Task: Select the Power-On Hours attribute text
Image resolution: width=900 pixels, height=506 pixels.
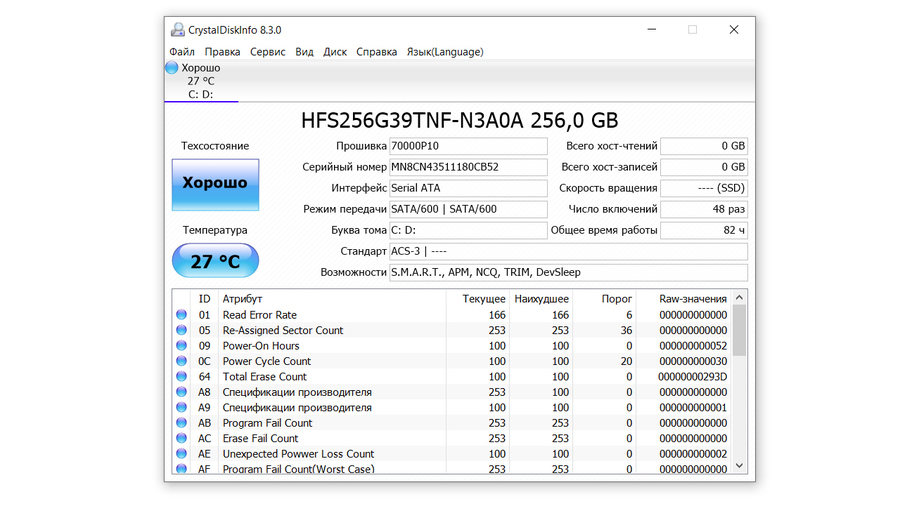Action: coord(261,346)
